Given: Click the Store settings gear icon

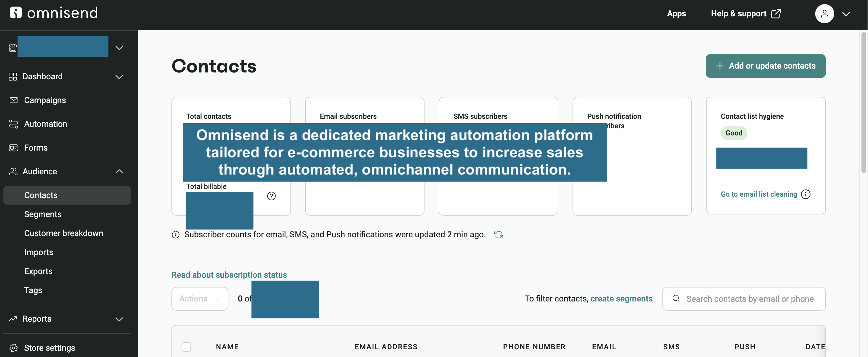Looking at the screenshot, I should point(13,348).
